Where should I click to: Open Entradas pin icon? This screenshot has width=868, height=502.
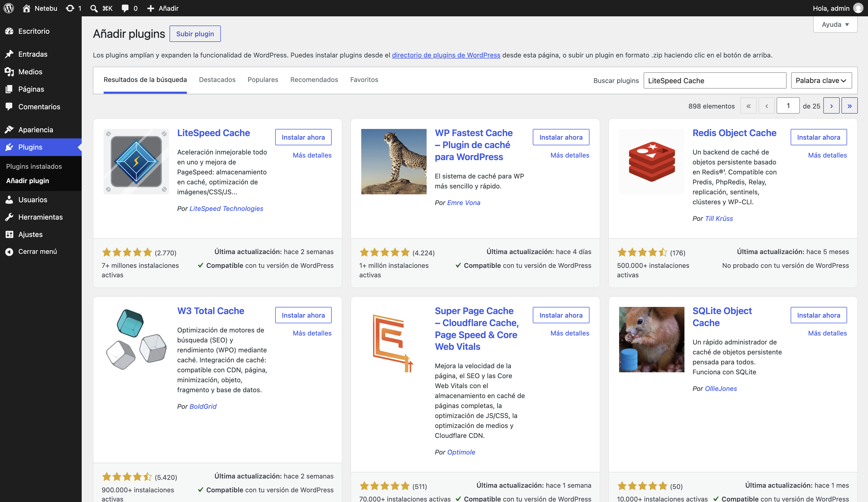9,54
